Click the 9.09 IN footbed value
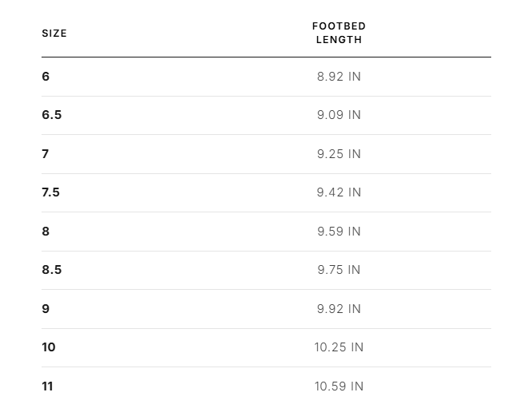 coord(339,115)
